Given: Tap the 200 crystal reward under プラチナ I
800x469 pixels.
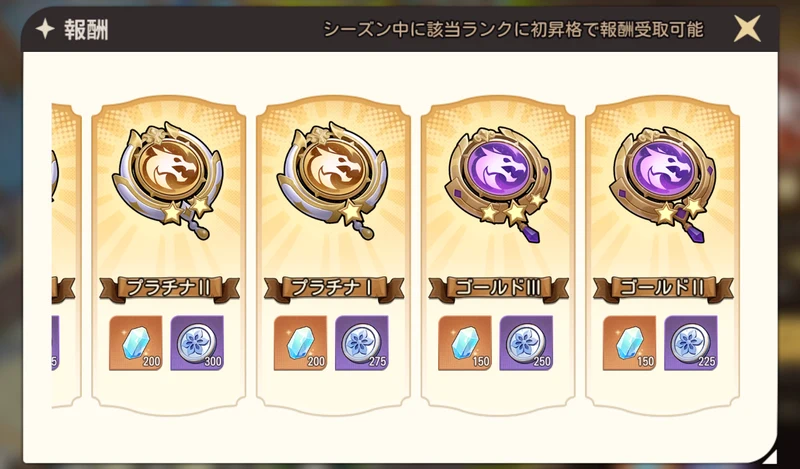Looking at the screenshot, I should click(301, 343).
